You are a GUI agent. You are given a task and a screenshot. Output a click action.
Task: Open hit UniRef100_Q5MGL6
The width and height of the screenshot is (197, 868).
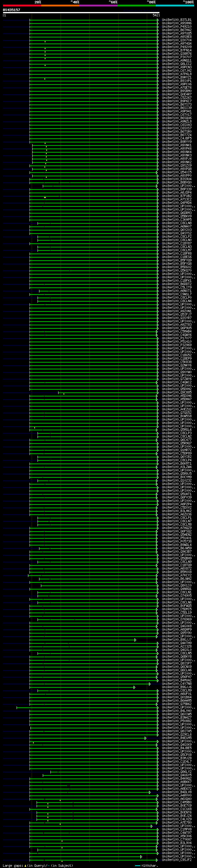(x=177, y=430)
